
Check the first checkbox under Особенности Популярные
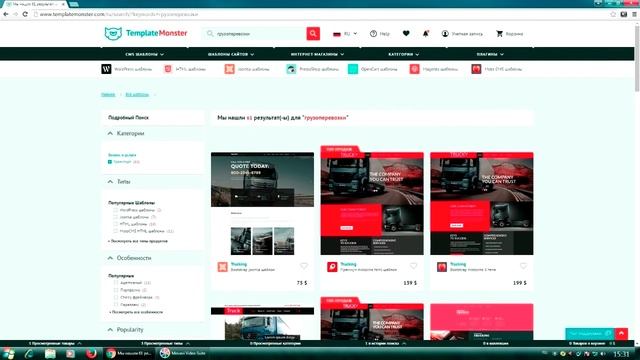coord(116,282)
